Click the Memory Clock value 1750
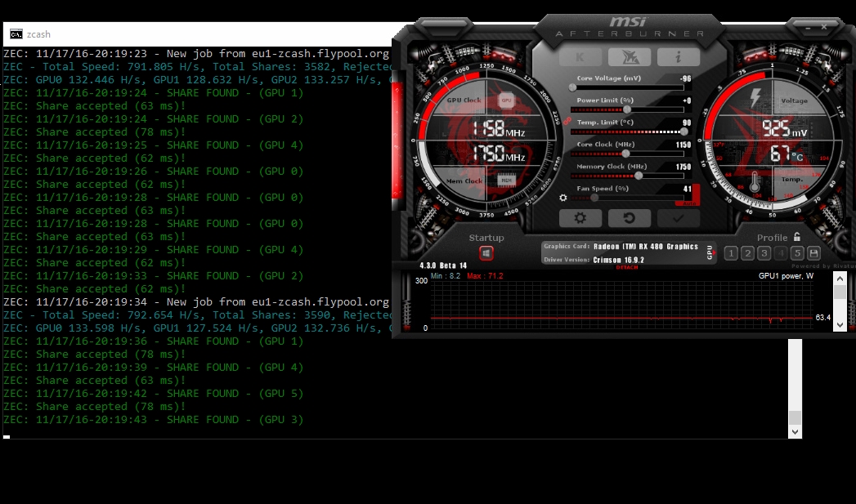This screenshot has height=504, width=856. 683,167
